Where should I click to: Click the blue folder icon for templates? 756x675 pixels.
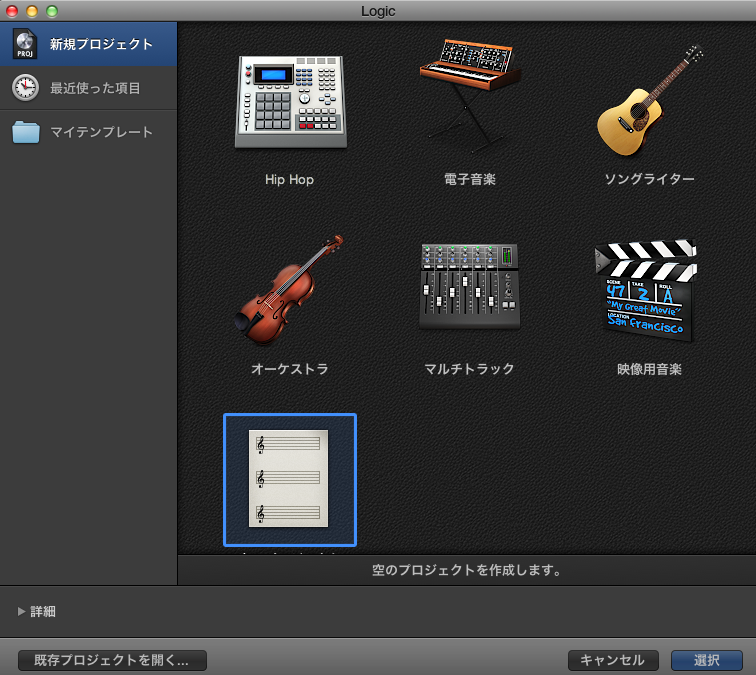26,132
